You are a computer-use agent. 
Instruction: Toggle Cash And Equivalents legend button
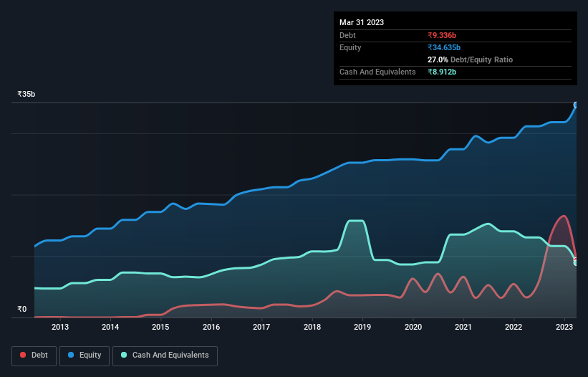[165, 355]
